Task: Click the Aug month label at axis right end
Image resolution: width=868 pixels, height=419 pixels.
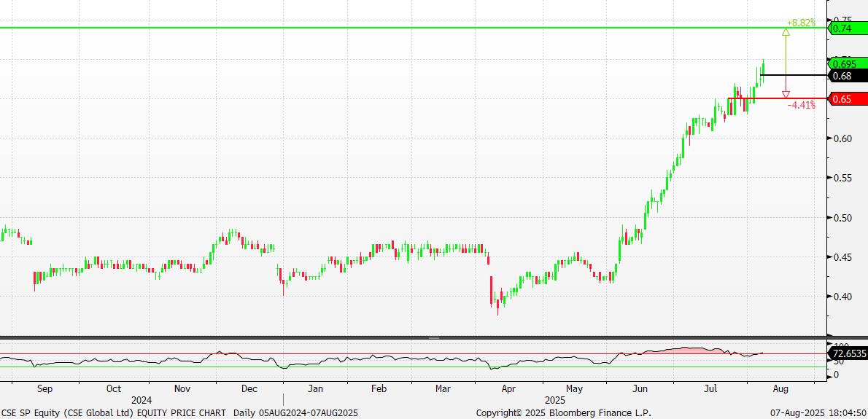Action: point(780,388)
